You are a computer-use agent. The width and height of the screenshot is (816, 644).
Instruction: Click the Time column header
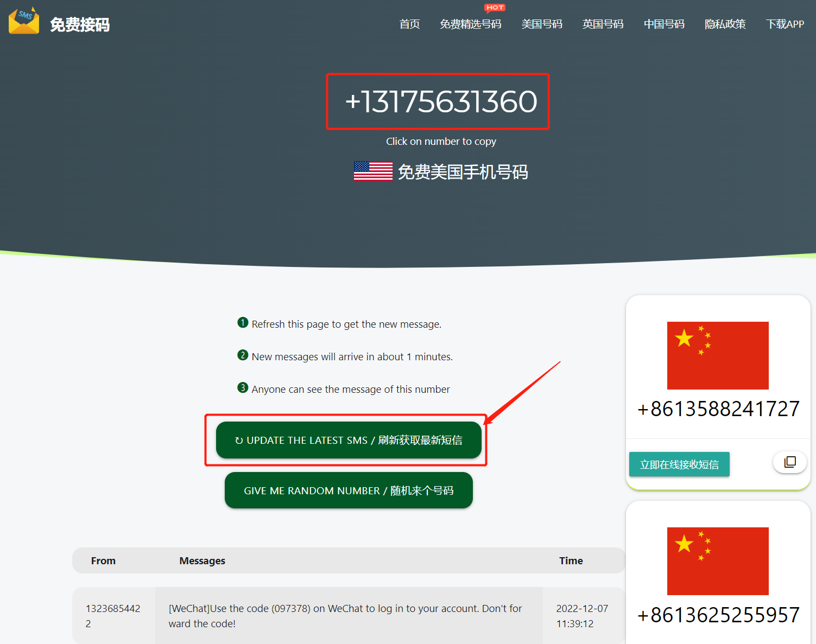pos(571,561)
